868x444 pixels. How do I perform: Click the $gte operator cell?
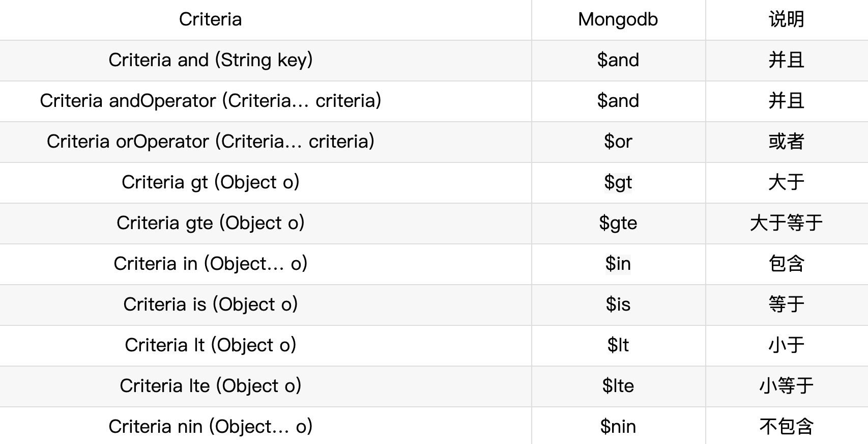[618, 224]
